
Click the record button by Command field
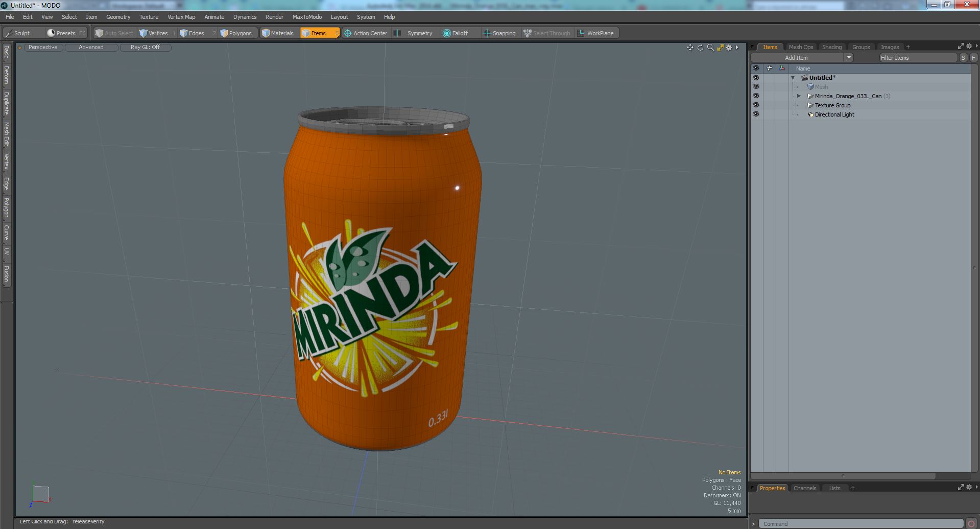971,523
